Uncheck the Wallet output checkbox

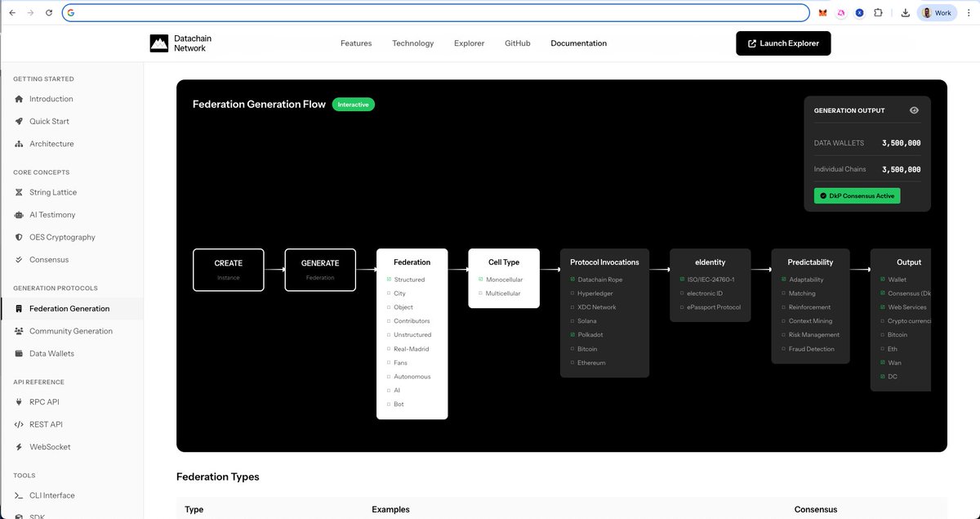(x=883, y=280)
